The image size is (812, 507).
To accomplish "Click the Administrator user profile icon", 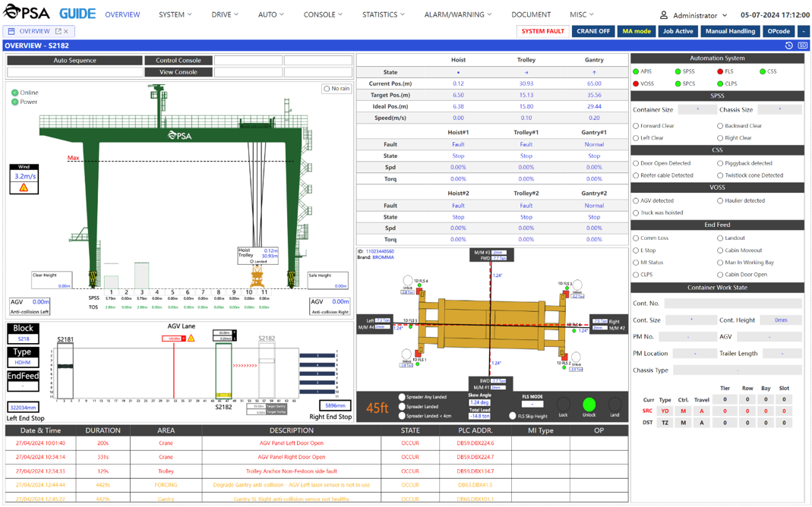I will click(663, 15).
